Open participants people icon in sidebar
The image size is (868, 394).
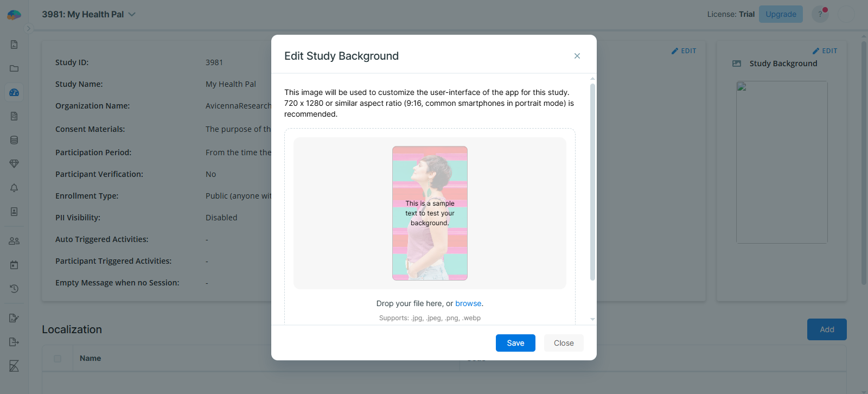tap(14, 241)
